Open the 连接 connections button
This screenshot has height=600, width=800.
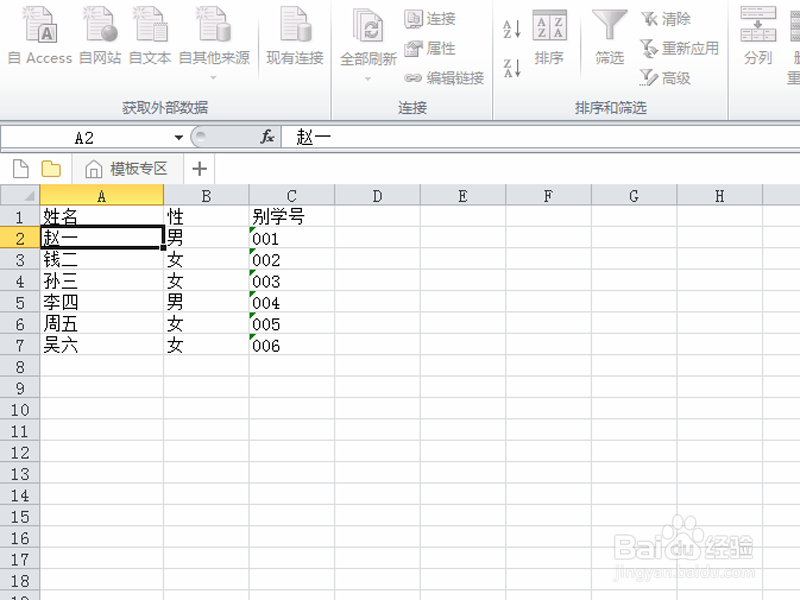coord(430,19)
